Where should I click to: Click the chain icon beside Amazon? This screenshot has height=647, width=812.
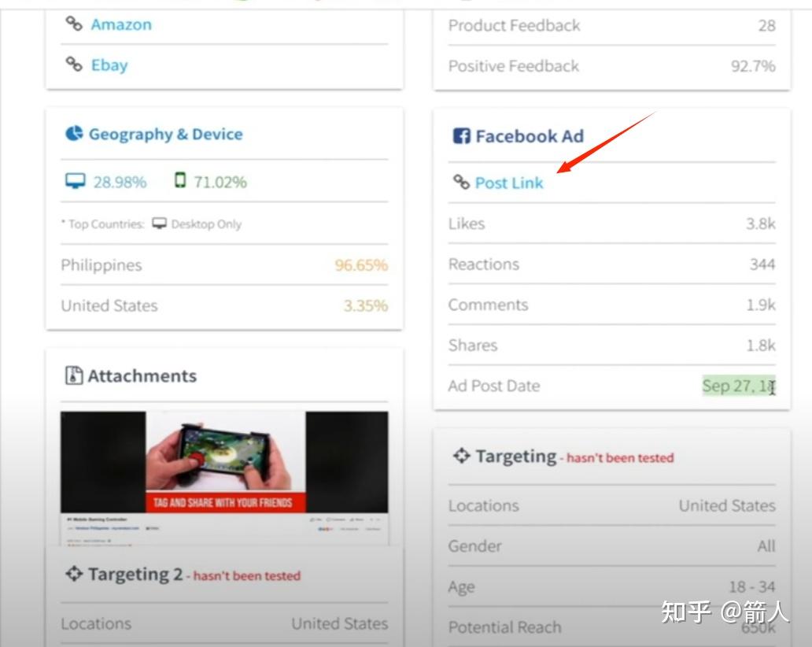click(73, 24)
